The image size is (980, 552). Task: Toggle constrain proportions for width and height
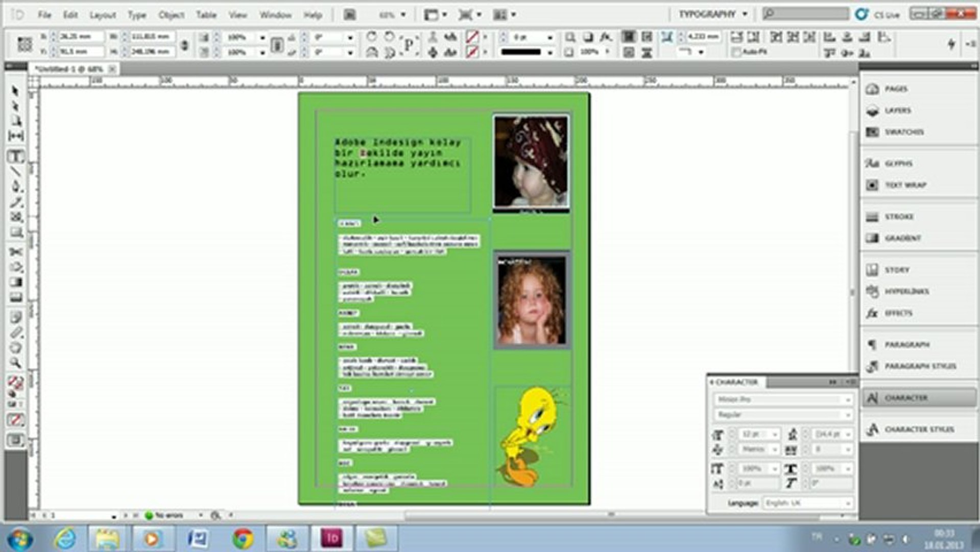(x=184, y=44)
